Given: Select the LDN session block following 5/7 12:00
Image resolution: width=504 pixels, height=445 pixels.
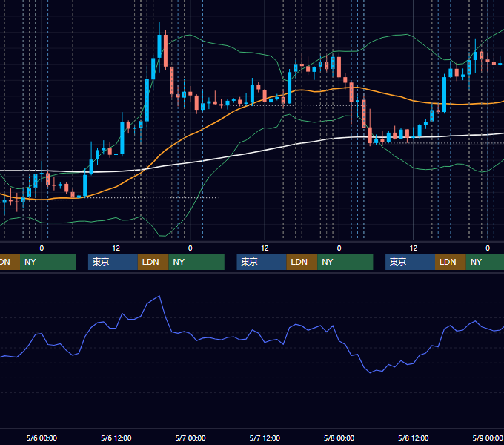Looking at the screenshot, I should click(302, 262).
